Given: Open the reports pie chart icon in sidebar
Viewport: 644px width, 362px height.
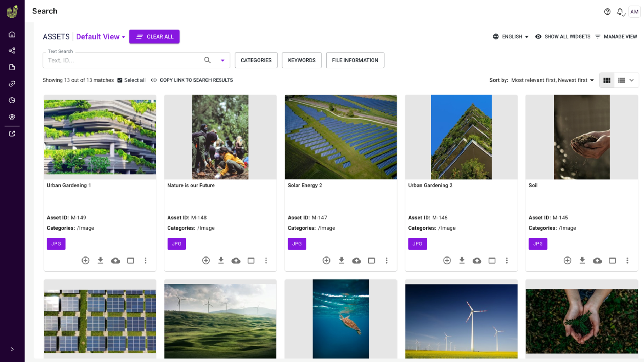Looking at the screenshot, I should [x=12, y=100].
